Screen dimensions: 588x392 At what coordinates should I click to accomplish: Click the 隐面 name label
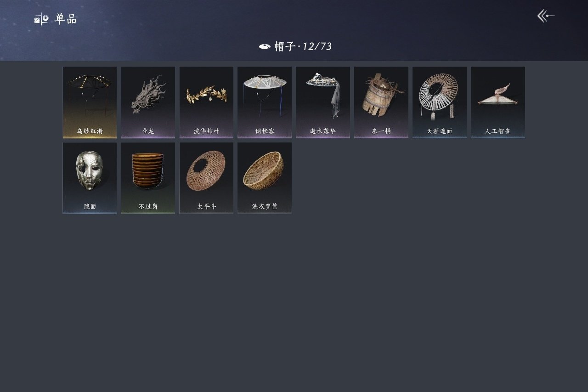pyautogui.click(x=90, y=207)
